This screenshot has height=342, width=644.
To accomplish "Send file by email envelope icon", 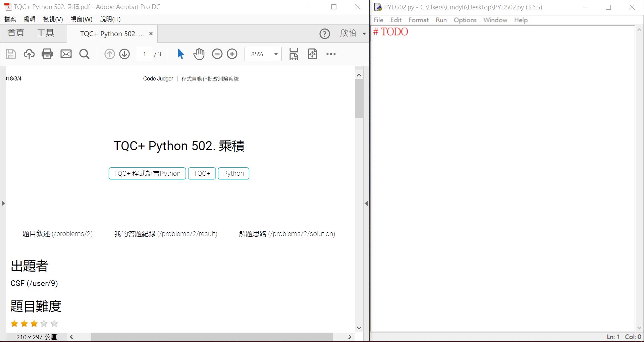I will [66, 54].
